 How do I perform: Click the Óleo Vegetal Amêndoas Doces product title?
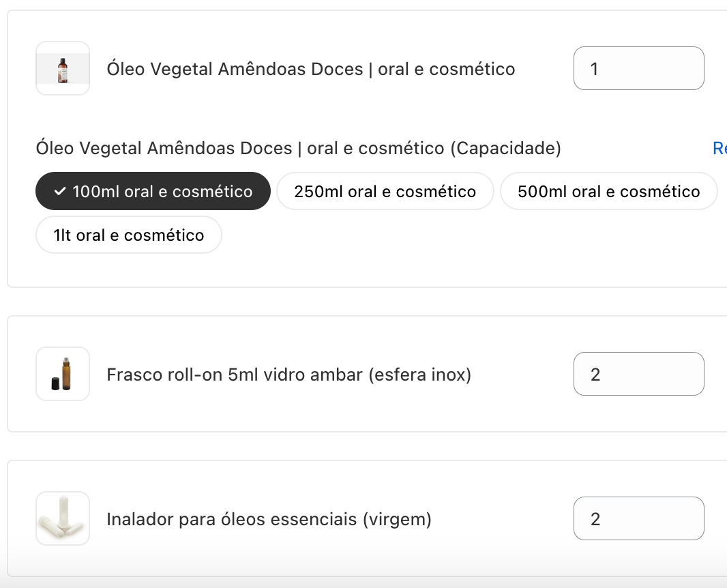click(x=311, y=69)
